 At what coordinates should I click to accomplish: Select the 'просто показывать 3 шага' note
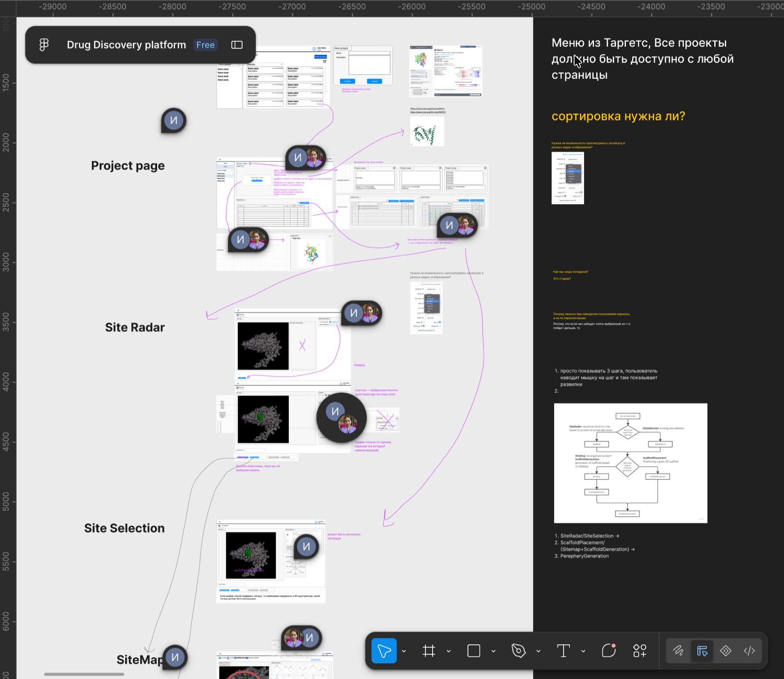[x=609, y=378]
